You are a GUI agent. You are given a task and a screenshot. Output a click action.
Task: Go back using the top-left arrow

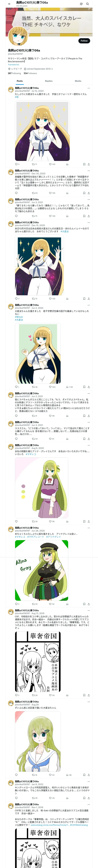pos(9,4)
